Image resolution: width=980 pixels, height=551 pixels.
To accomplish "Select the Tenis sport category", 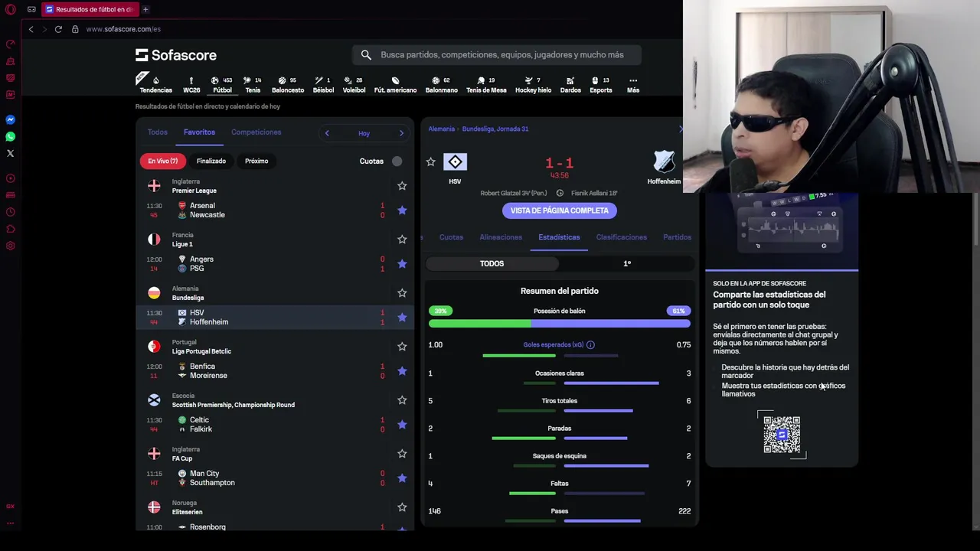I will click(x=253, y=84).
